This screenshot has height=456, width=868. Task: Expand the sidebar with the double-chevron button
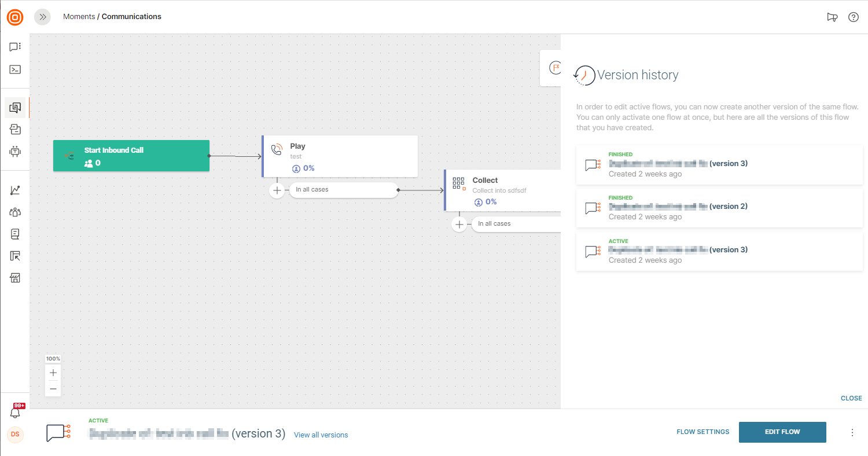coord(42,17)
